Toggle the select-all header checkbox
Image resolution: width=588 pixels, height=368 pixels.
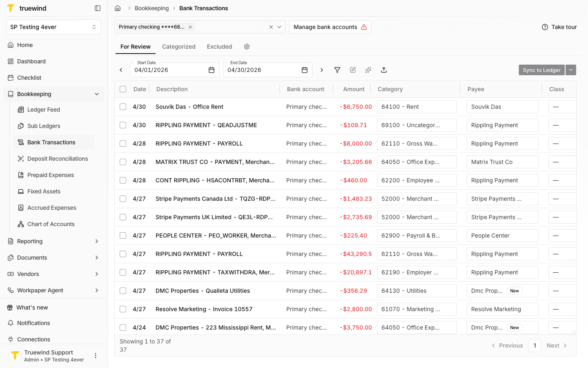[123, 89]
